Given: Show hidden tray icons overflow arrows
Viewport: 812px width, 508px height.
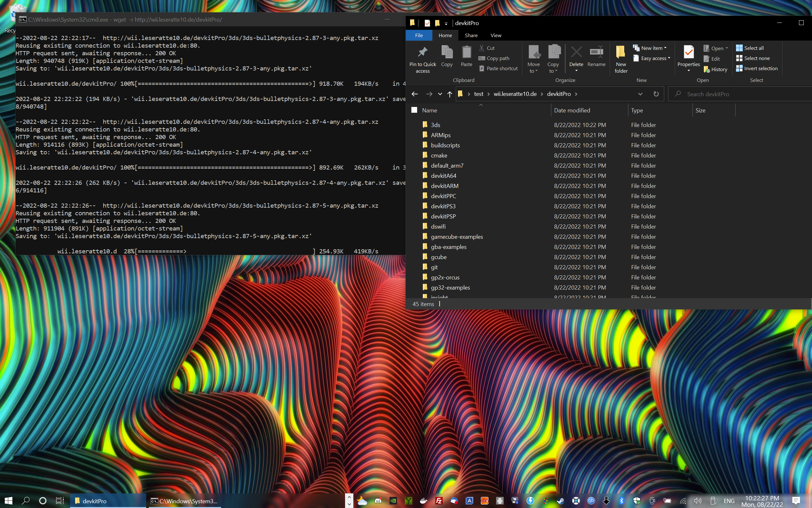Looking at the screenshot, I should pyautogui.click(x=349, y=501).
